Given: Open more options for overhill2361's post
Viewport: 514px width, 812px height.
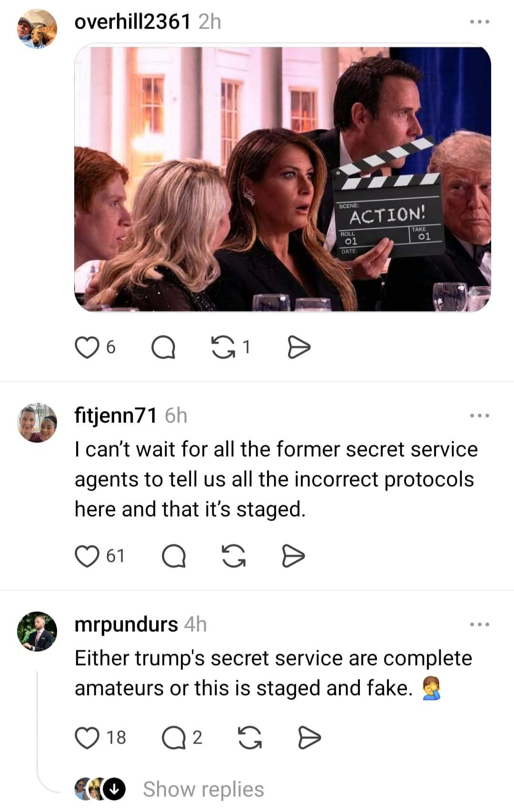Looking at the screenshot, I should (x=480, y=22).
